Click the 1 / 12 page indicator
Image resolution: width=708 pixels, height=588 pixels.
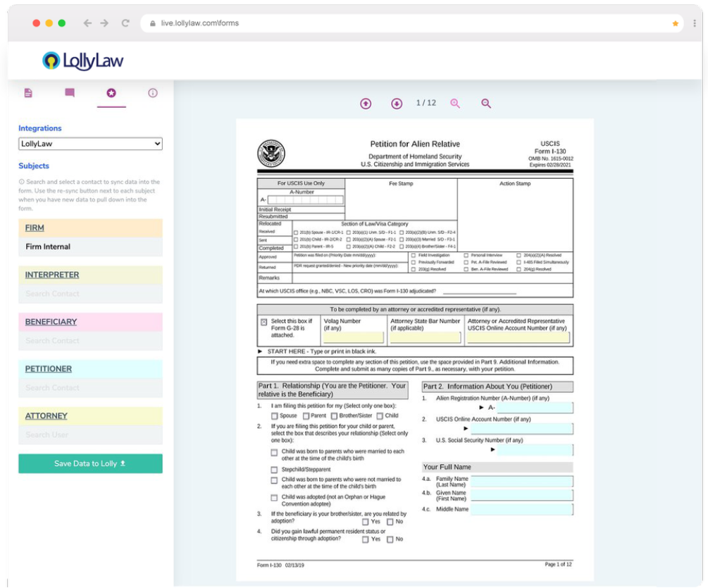point(426,103)
